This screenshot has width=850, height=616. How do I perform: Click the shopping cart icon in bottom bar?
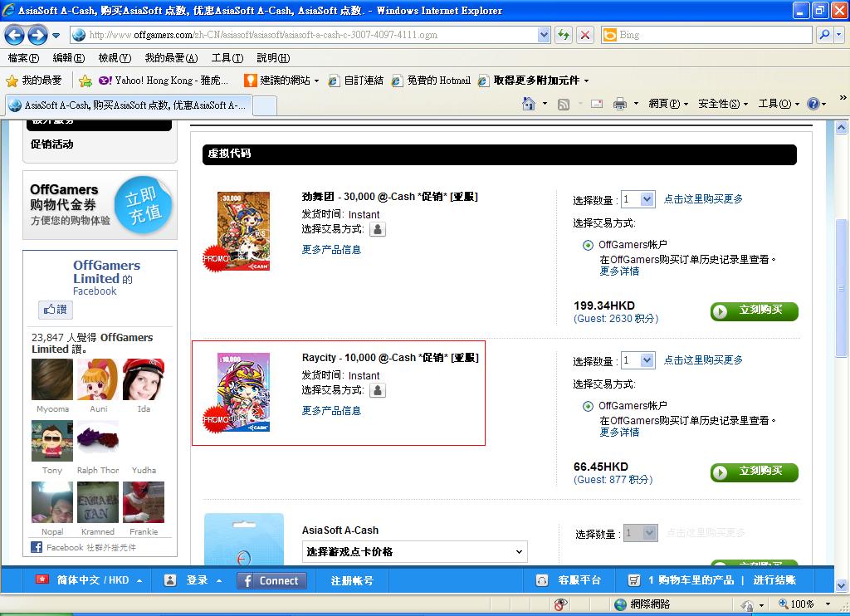pyautogui.click(x=633, y=581)
